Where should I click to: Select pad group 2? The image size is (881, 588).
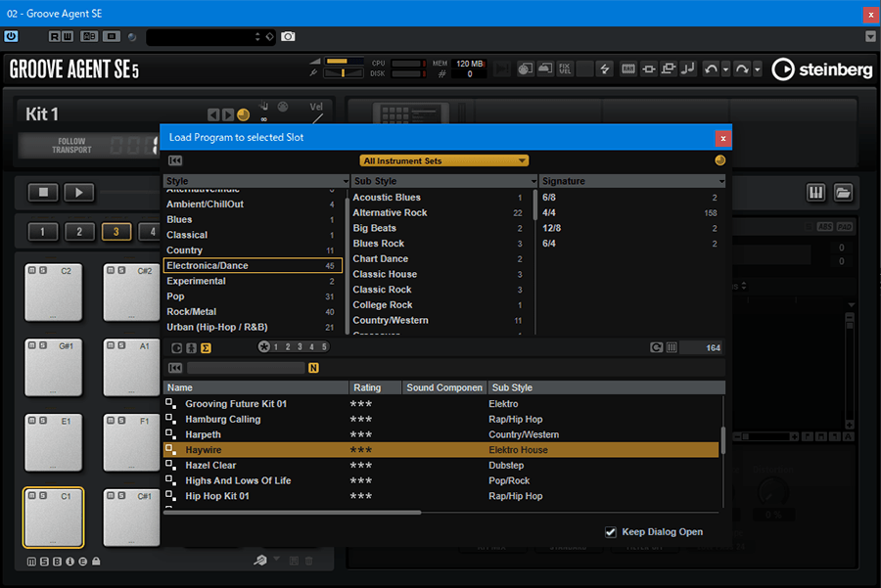79,231
